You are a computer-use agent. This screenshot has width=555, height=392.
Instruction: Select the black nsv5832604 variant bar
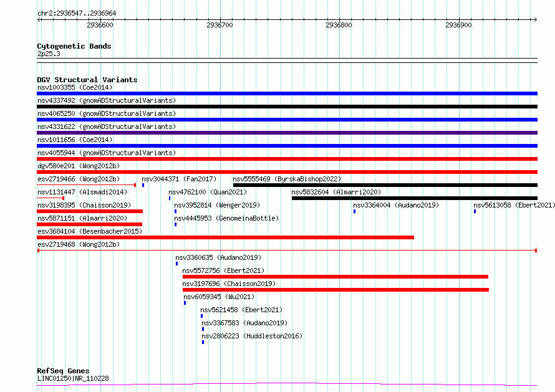(415, 198)
